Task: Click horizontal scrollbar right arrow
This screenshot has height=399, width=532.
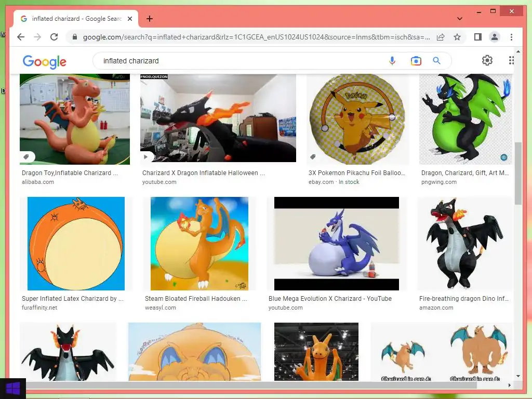Action: [509, 385]
